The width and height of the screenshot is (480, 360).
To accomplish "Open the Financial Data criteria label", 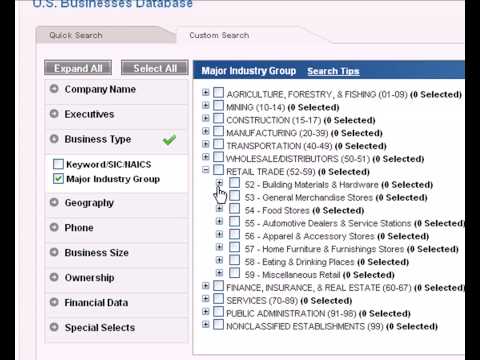I will point(96,303).
